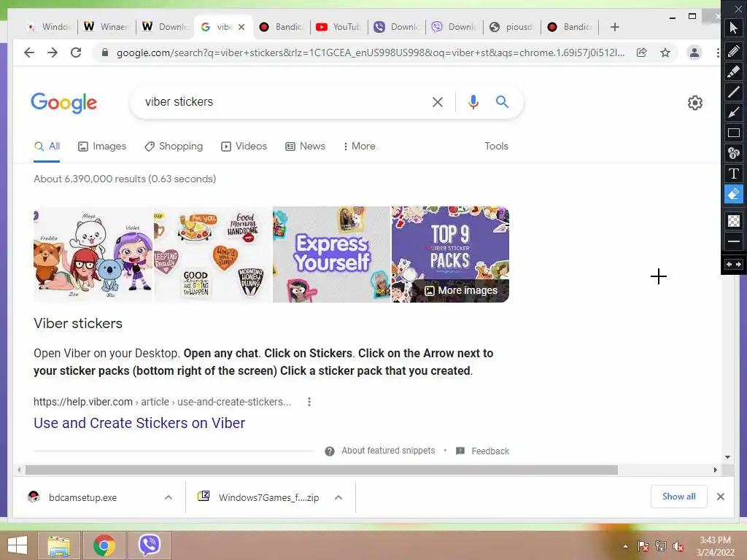Screen dimensions: 747x560
Task: Open the cartoon characters sticker thumbnail
Action: point(93,254)
